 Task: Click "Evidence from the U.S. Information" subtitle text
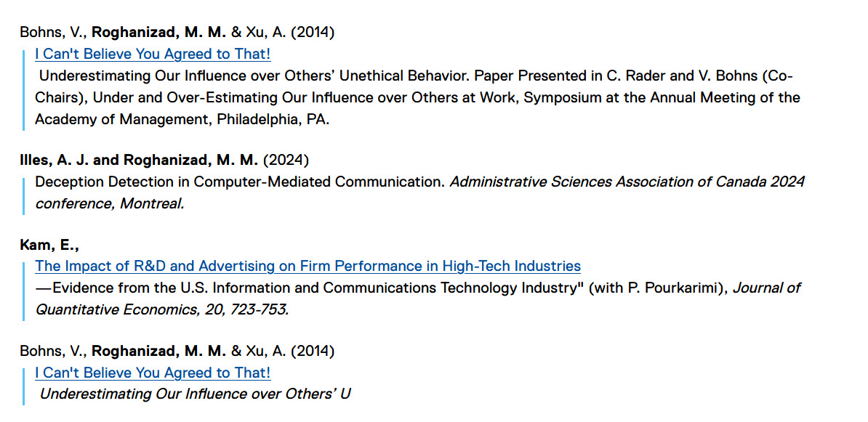point(153,288)
